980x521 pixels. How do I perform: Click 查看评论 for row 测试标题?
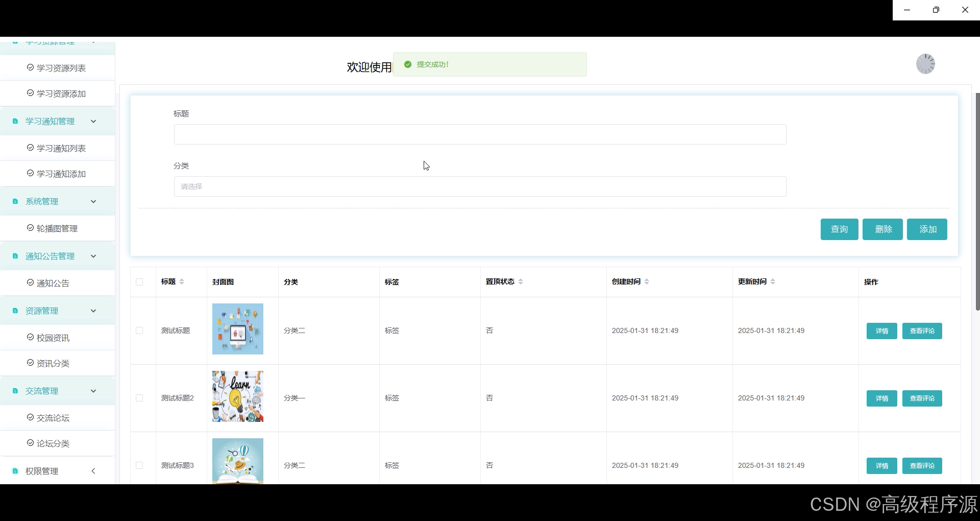click(922, 331)
